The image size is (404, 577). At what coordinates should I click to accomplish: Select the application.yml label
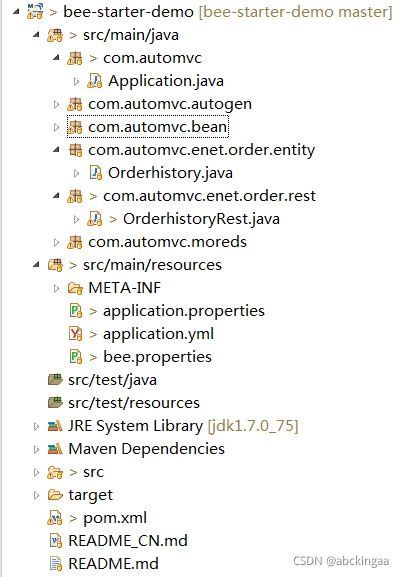(x=158, y=334)
